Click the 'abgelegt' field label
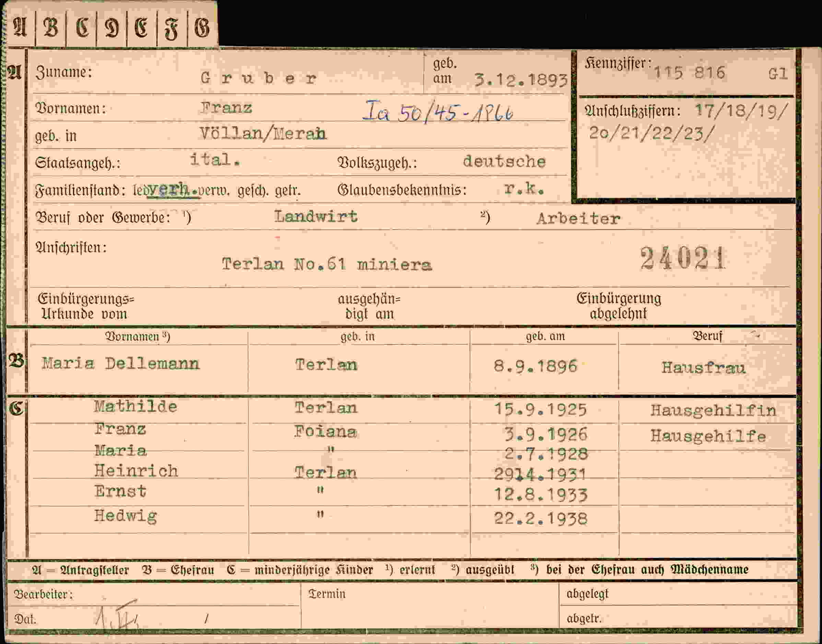 click(x=587, y=594)
